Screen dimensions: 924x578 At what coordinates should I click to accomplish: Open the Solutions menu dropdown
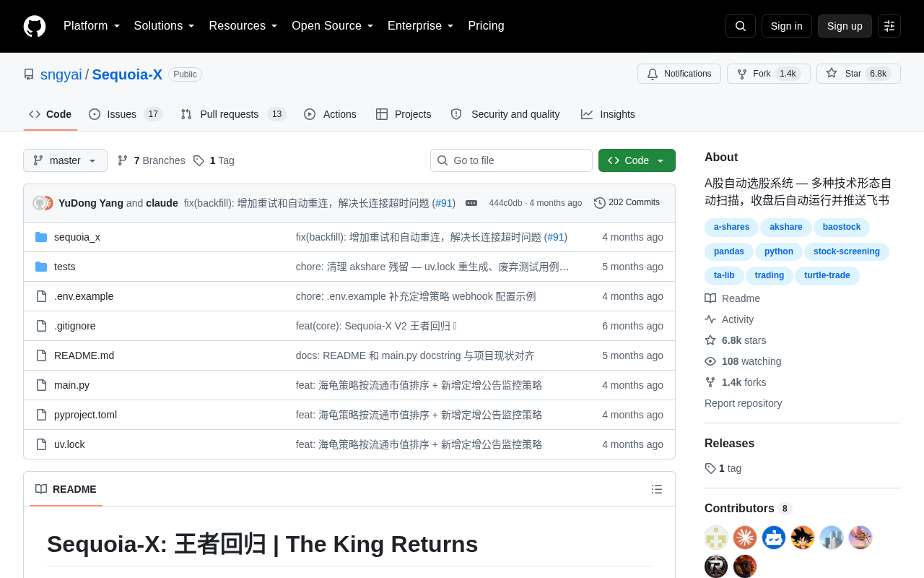165,26
